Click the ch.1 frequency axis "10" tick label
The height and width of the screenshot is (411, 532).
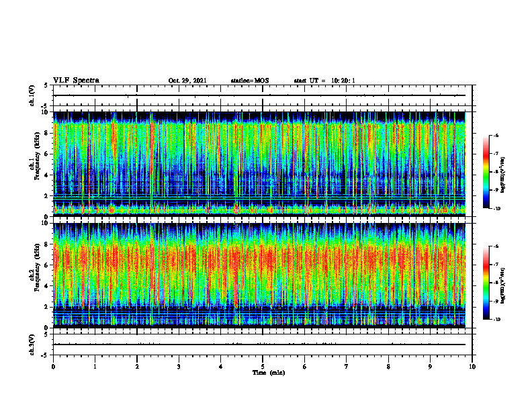click(45, 112)
